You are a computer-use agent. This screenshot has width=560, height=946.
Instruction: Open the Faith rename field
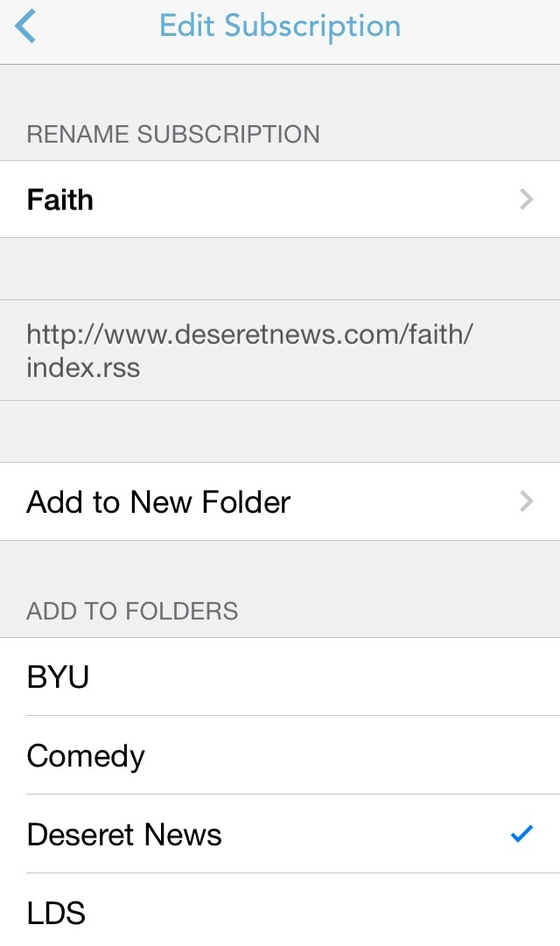click(x=280, y=200)
